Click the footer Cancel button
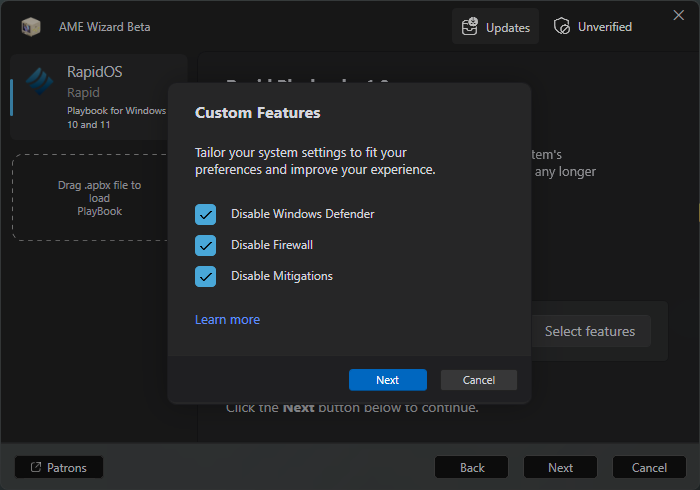The width and height of the screenshot is (700, 490). (x=649, y=467)
